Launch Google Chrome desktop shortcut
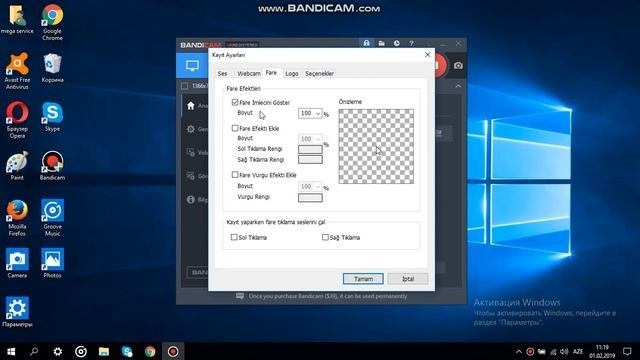This screenshot has width=640, height=360. [52, 22]
